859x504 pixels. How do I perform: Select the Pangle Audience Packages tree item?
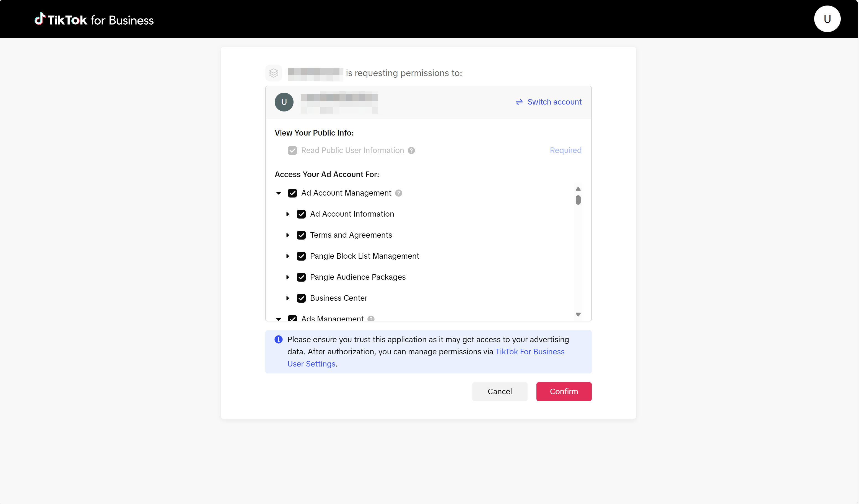tap(358, 277)
